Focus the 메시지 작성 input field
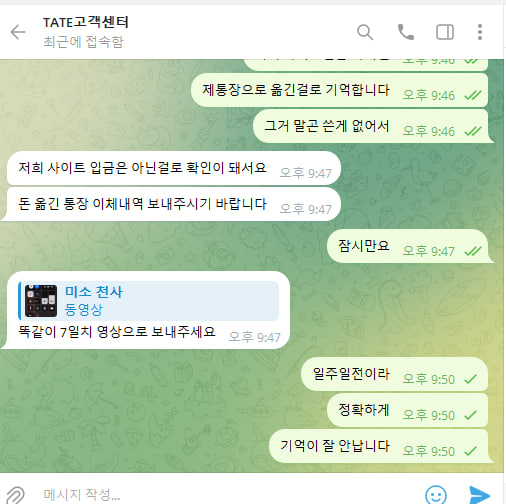The width and height of the screenshot is (506, 504). click(x=227, y=495)
